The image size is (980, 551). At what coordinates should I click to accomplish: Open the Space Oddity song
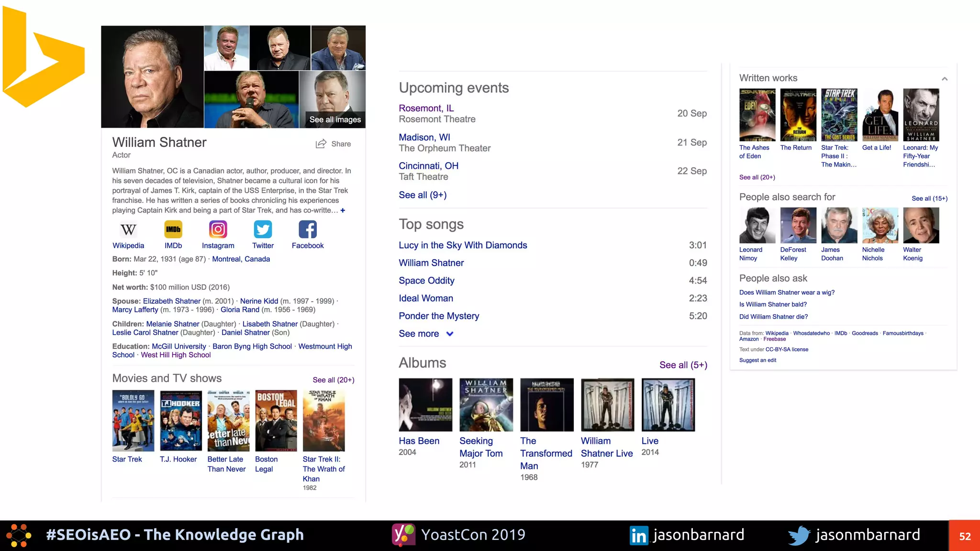tap(426, 281)
